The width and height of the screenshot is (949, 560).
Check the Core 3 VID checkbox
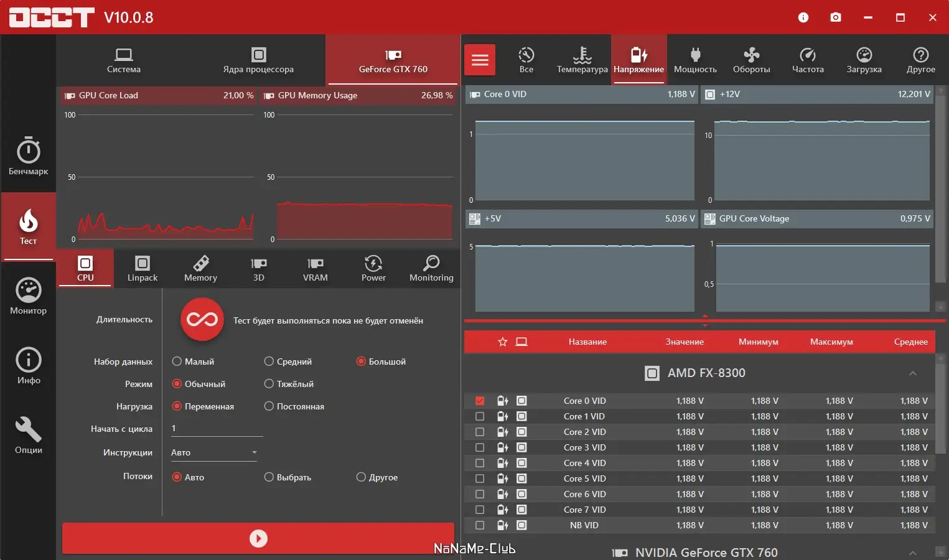(x=480, y=447)
